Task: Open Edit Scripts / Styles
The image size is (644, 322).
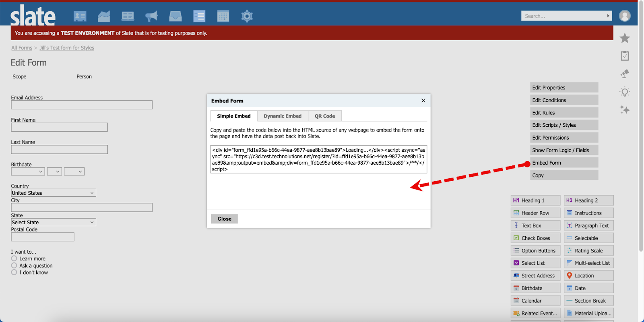Action: point(564,125)
